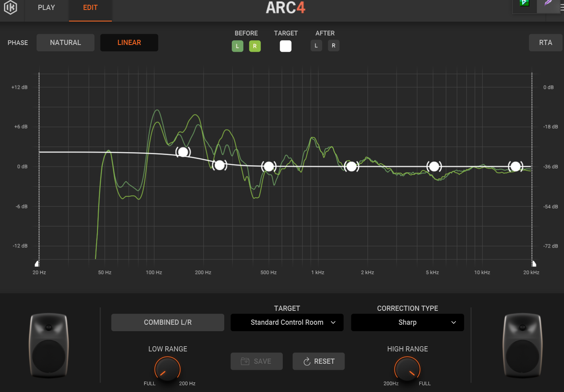Viewport: 564px width, 392px height.
Task: Click the HIGH RANGE label
Action: [407, 349]
